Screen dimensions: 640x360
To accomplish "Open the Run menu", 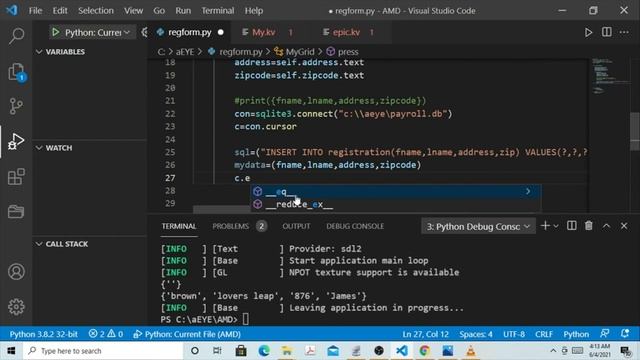I will coord(183,11).
